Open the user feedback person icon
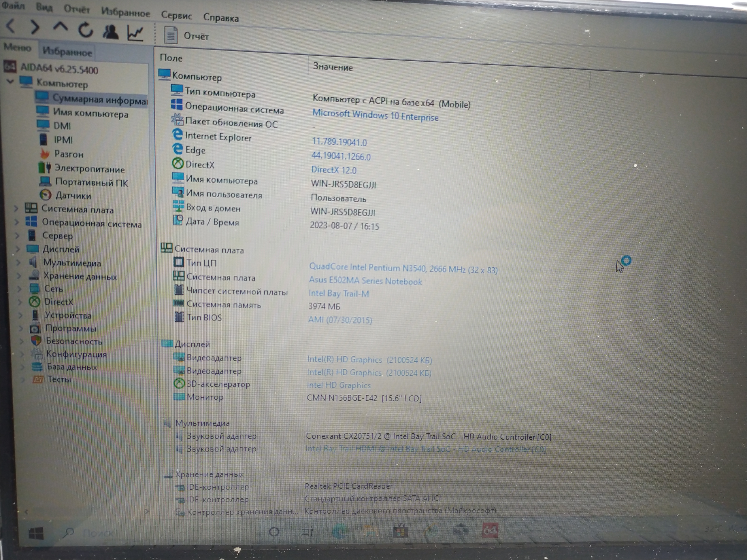Screen dimensions: 747x560 click(111, 32)
